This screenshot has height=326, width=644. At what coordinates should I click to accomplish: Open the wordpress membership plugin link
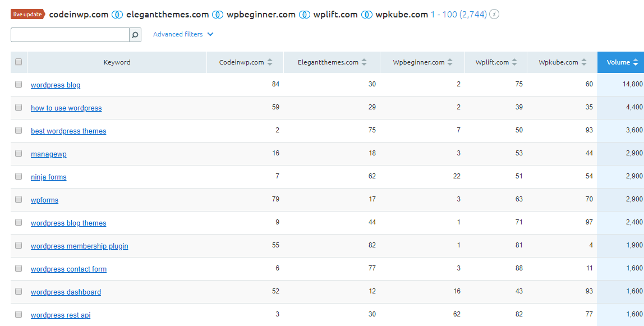tap(79, 246)
